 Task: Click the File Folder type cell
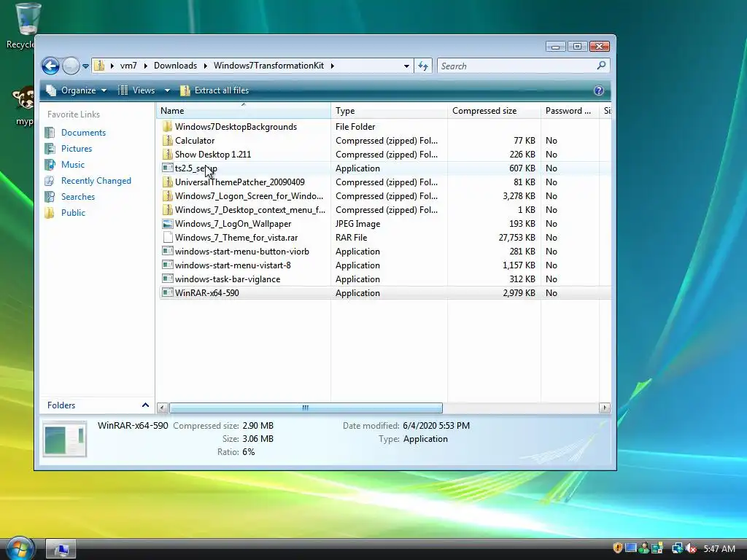click(355, 127)
